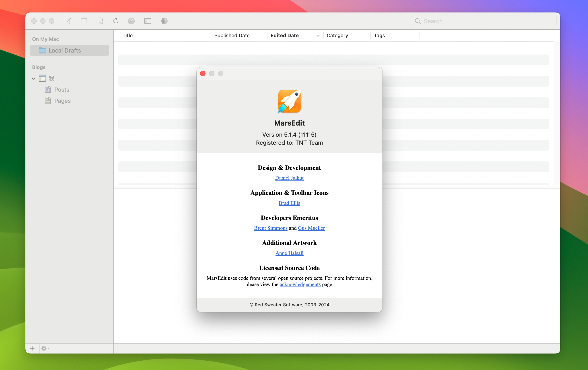Image resolution: width=588 pixels, height=370 pixels.
Task: Click the Developers Emeritus heading
Action: [x=289, y=218]
